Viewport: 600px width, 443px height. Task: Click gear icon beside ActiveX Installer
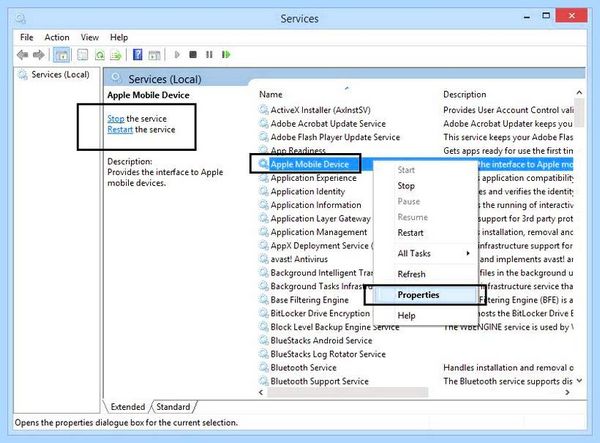[x=264, y=110]
